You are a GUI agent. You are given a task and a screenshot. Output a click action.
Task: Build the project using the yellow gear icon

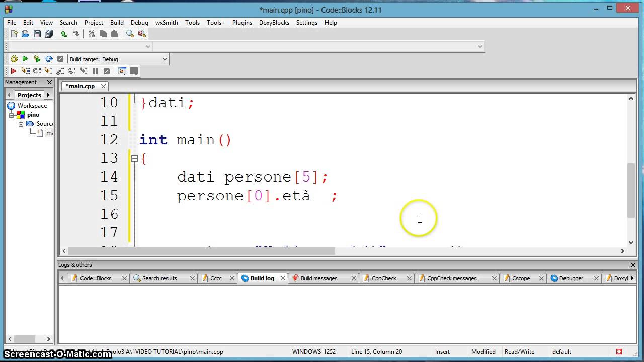[x=14, y=59]
